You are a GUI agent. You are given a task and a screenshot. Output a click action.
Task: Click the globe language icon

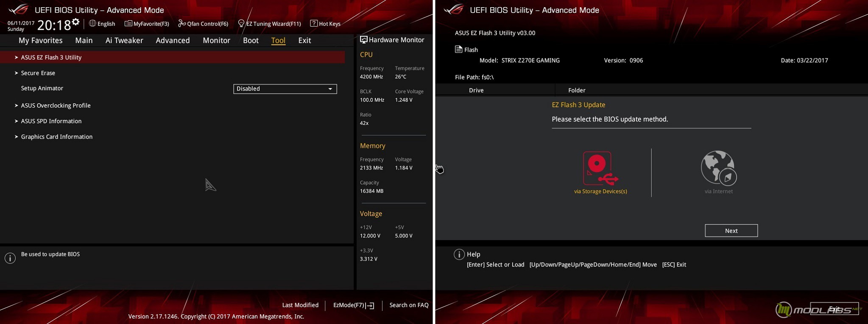coord(92,23)
